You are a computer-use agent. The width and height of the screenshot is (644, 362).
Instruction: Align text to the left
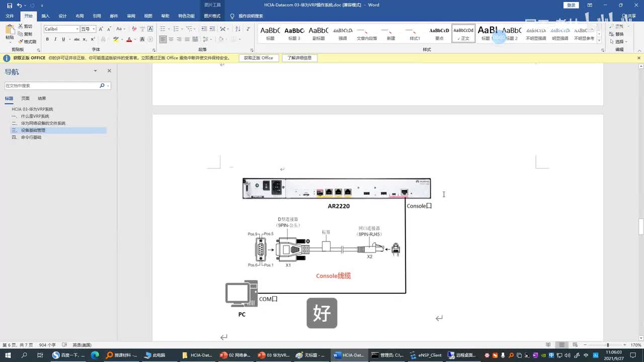click(x=163, y=39)
